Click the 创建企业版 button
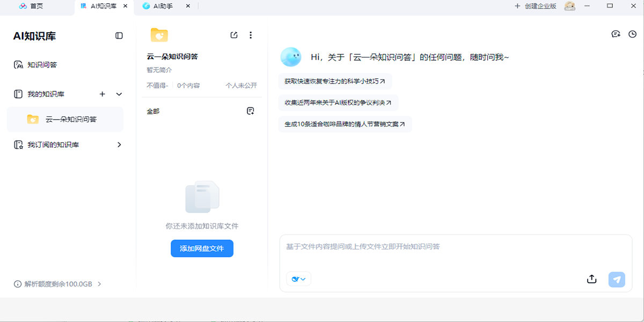The width and height of the screenshot is (644, 322). 535,6
